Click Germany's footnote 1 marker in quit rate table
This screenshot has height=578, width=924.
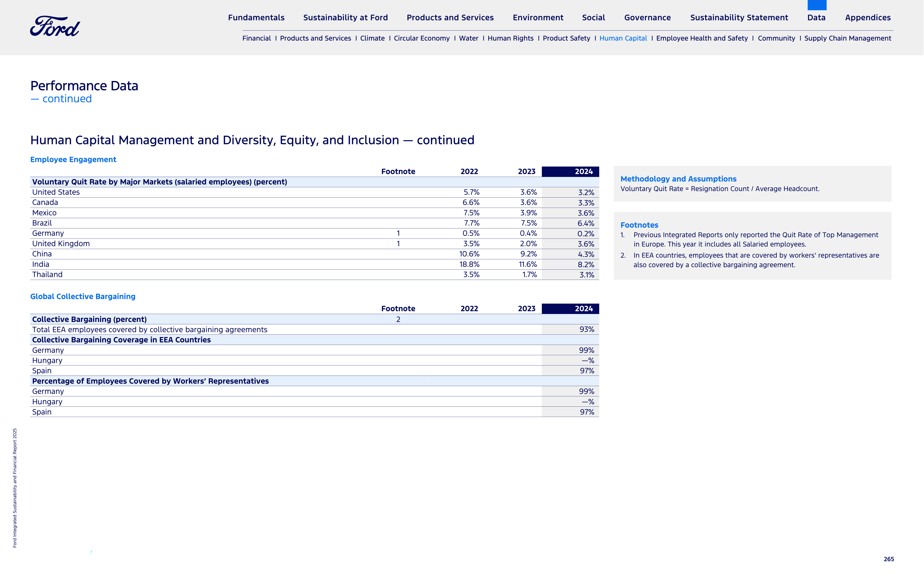click(398, 233)
